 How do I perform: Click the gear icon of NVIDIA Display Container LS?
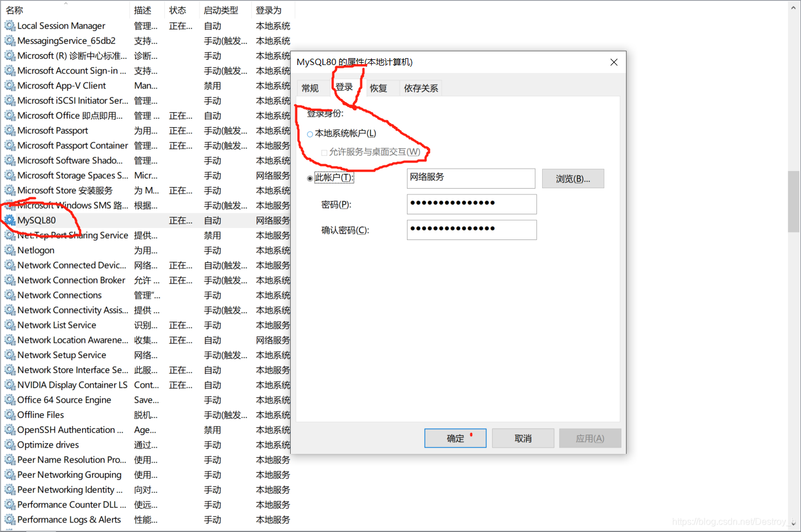[x=10, y=385]
